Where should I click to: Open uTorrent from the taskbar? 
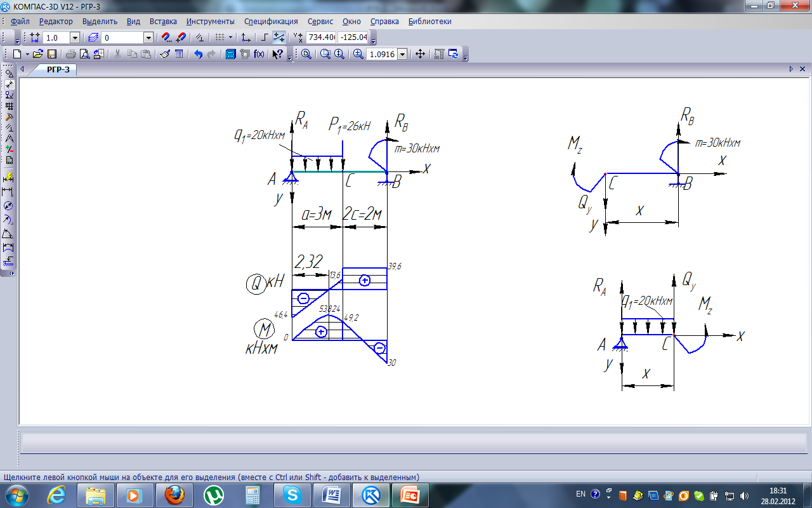pos(213,495)
